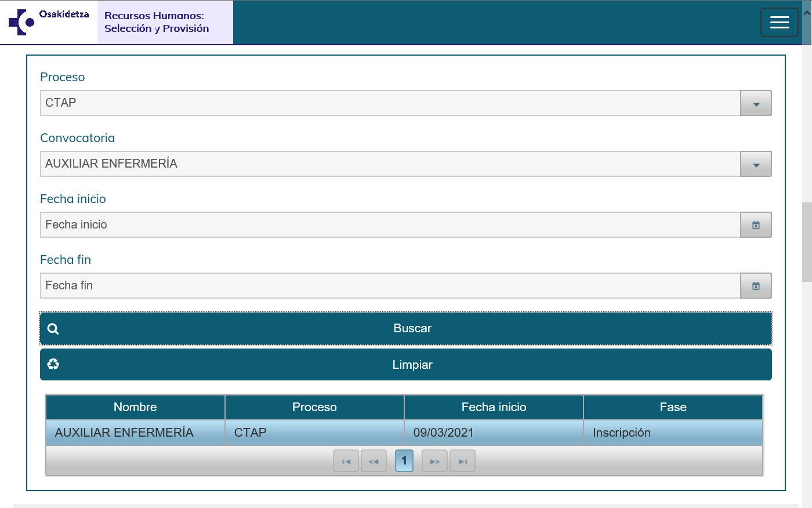Screen dimensions: 812x508
Task: Sort by the Fase column header
Action: click(673, 407)
